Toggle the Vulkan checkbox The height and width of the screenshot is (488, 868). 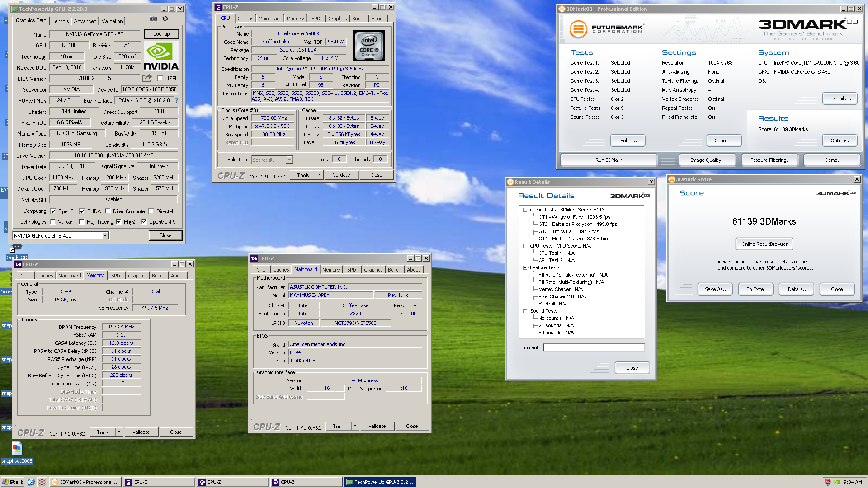point(53,221)
